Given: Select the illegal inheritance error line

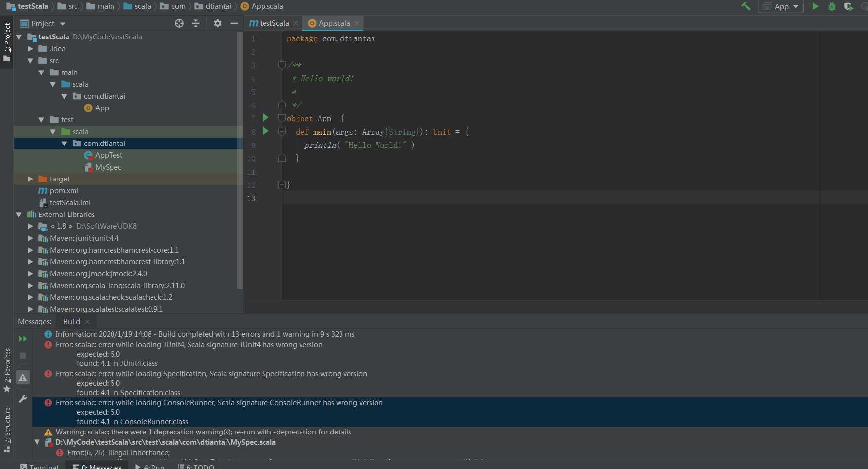Looking at the screenshot, I should (x=118, y=453).
